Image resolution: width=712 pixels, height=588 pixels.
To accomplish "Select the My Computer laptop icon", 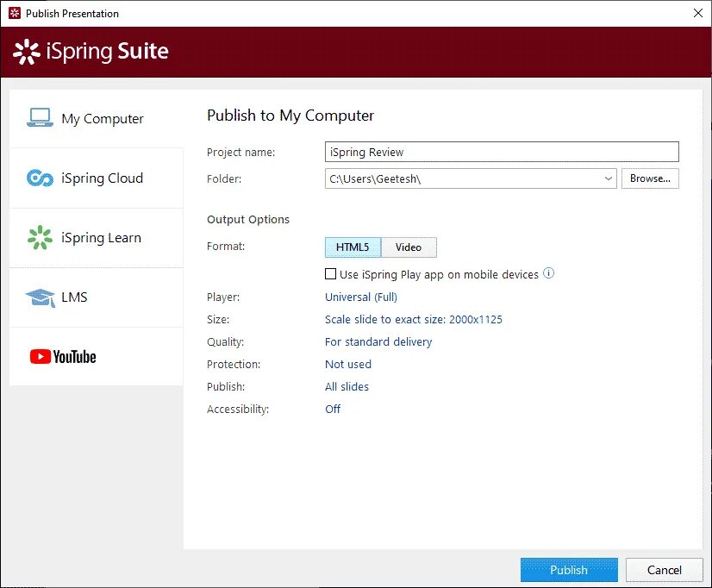I will pyautogui.click(x=40, y=117).
